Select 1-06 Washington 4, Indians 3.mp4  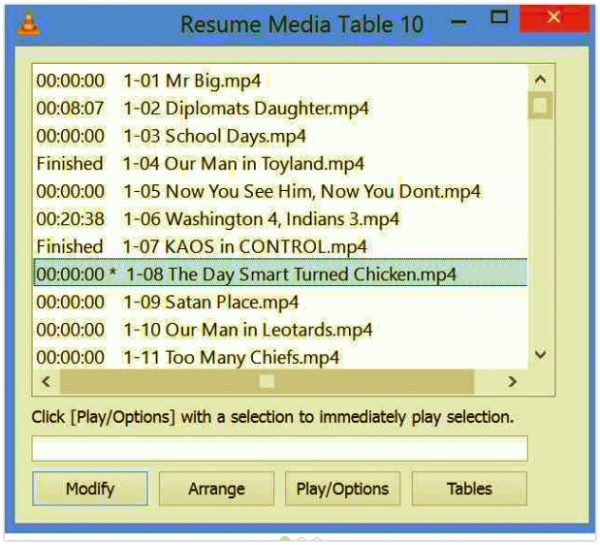(280, 219)
